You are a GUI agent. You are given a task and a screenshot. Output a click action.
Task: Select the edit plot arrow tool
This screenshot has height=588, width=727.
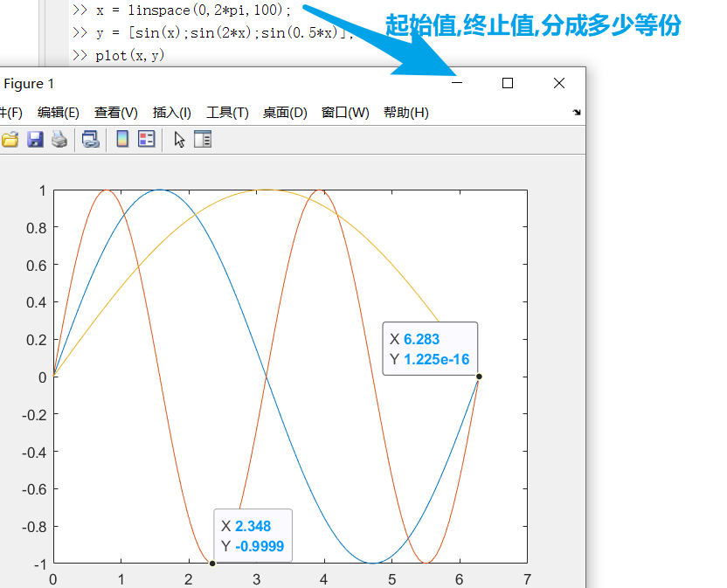point(179,139)
